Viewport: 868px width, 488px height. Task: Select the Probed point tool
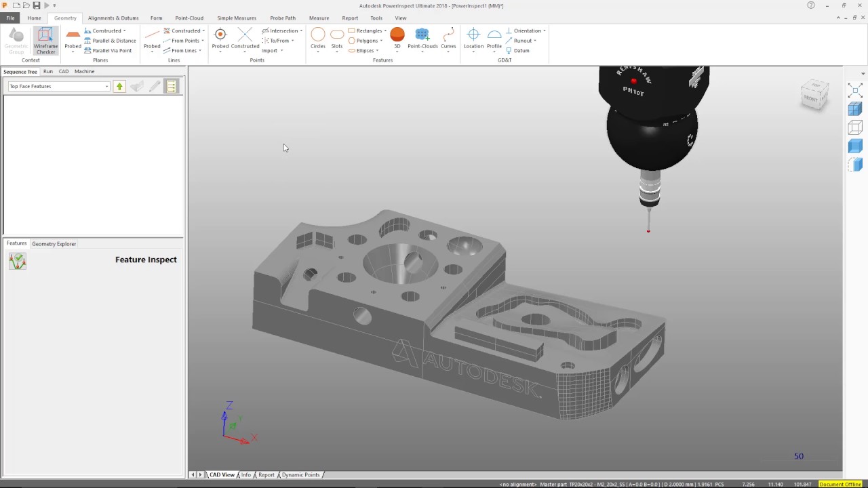pos(220,39)
